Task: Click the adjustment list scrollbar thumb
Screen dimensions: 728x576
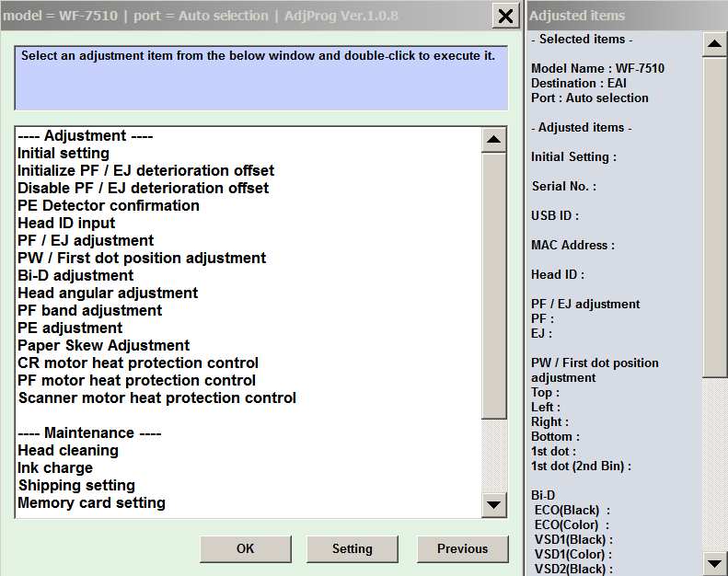Action: click(493, 286)
